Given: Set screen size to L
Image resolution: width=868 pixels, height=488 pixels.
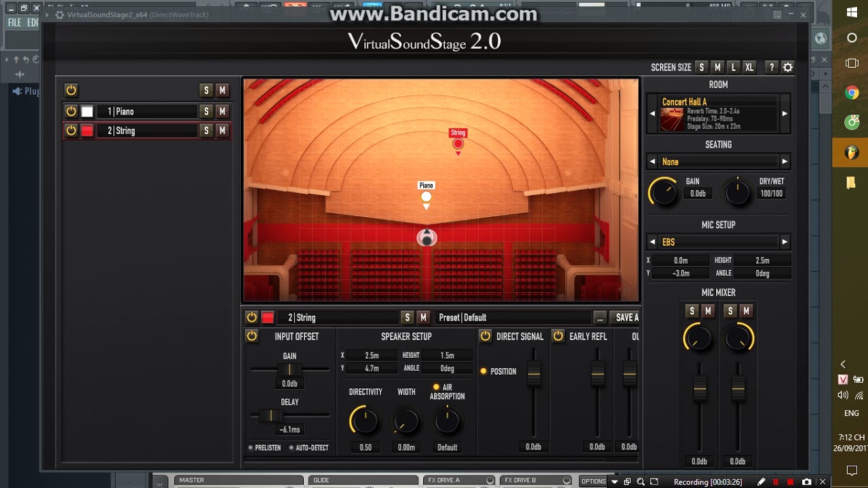Looking at the screenshot, I should [733, 67].
